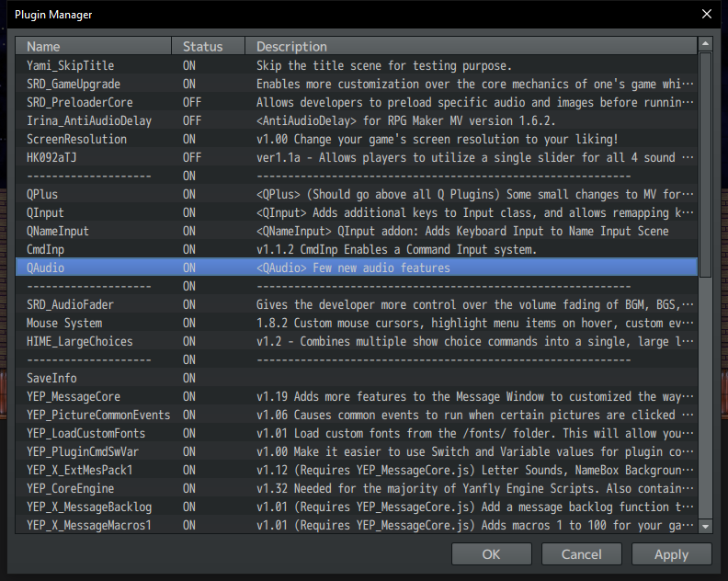Click OFF status of HK092aTJ

(x=192, y=157)
